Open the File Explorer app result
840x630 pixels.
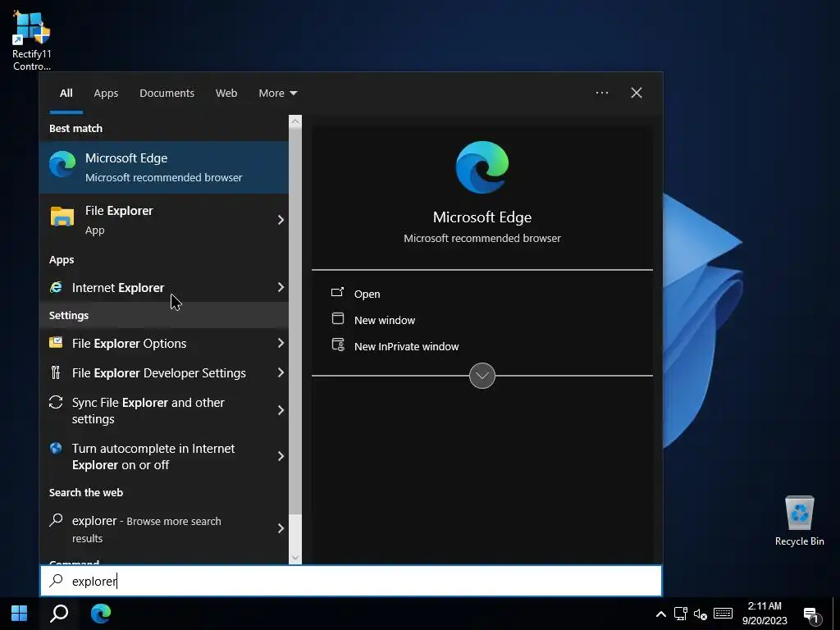click(164, 220)
